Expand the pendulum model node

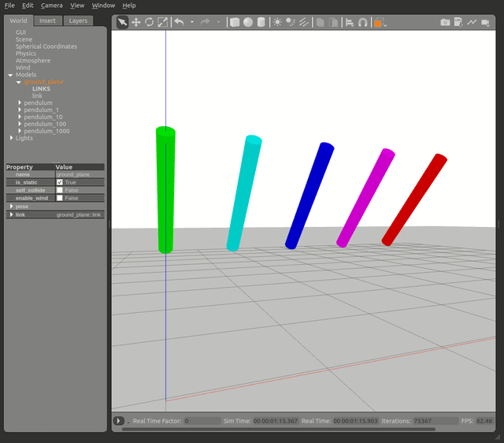(20, 102)
